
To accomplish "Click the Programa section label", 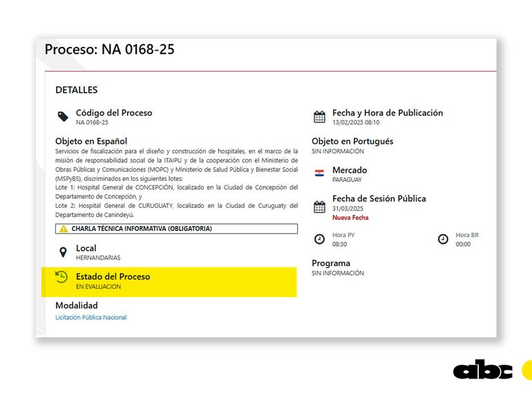I will [x=331, y=263].
